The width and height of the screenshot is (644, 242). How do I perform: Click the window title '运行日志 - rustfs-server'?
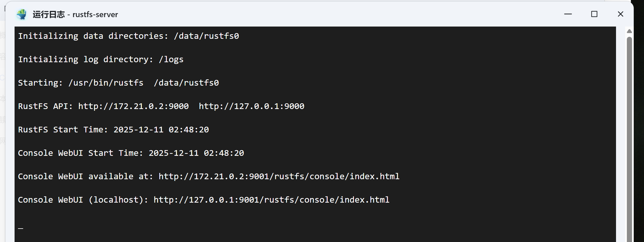tap(75, 14)
